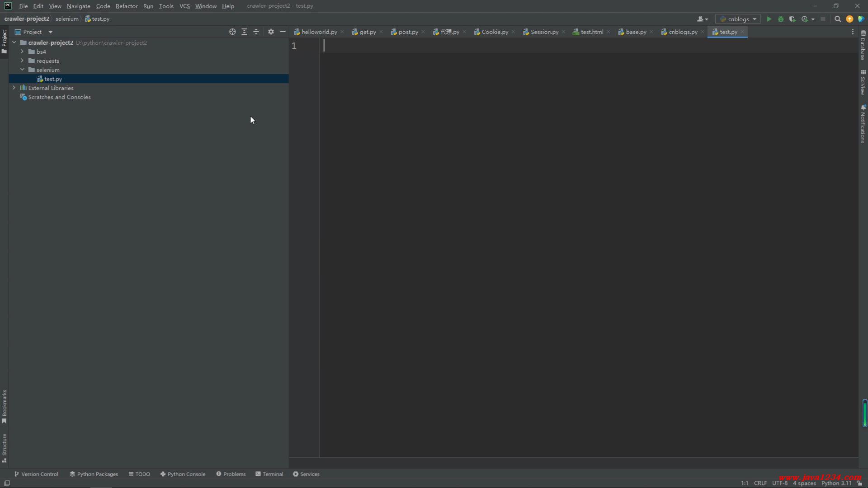Open Project panel gear options
868x488 pixels.
tap(271, 32)
